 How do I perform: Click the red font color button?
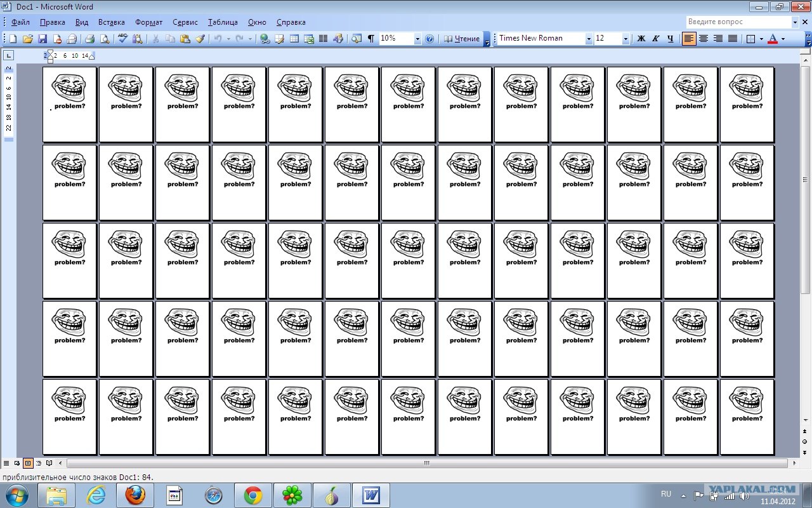coord(772,39)
